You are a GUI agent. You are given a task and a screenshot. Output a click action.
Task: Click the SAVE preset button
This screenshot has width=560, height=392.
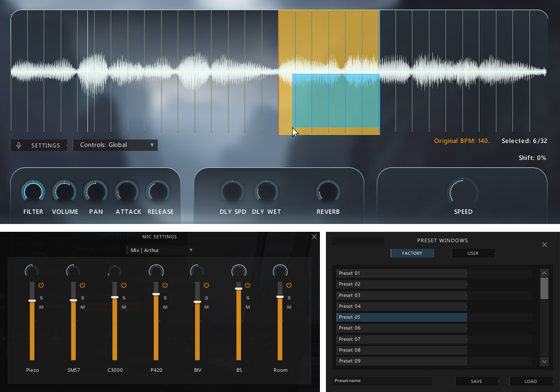[476, 381]
